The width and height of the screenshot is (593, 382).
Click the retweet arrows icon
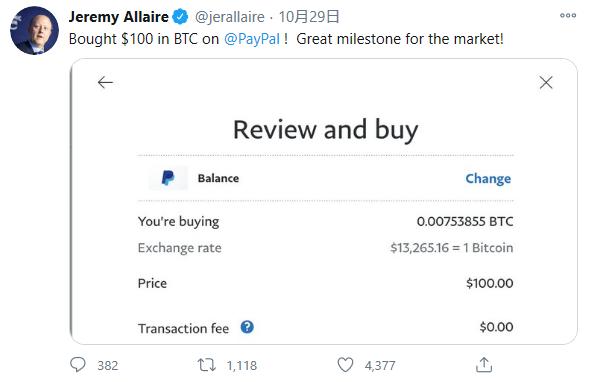(x=206, y=365)
